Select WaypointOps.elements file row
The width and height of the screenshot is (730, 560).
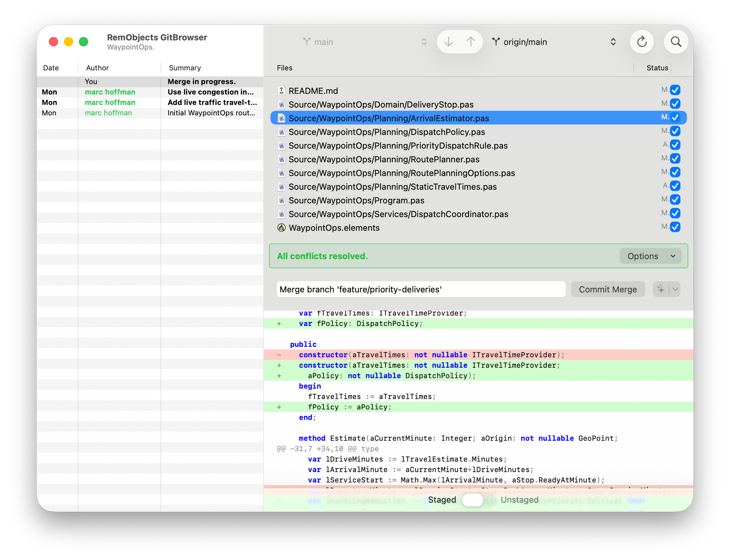coord(479,228)
